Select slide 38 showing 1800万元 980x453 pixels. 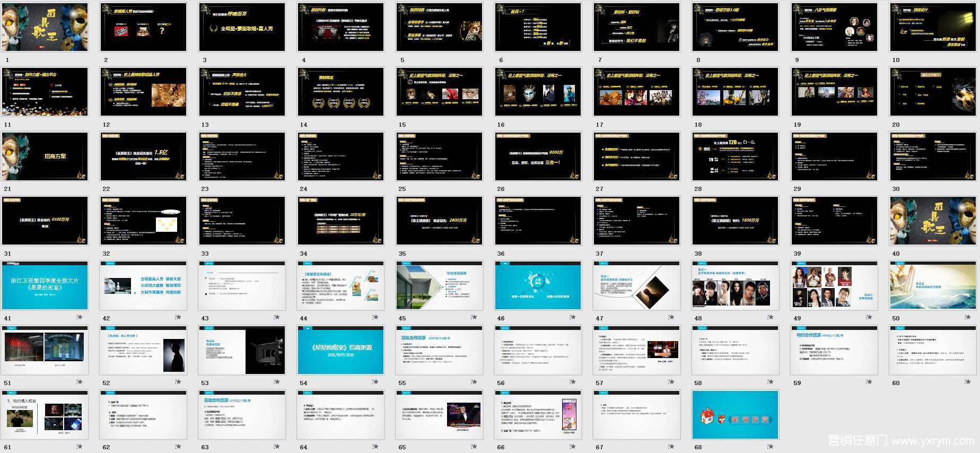(x=736, y=221)
